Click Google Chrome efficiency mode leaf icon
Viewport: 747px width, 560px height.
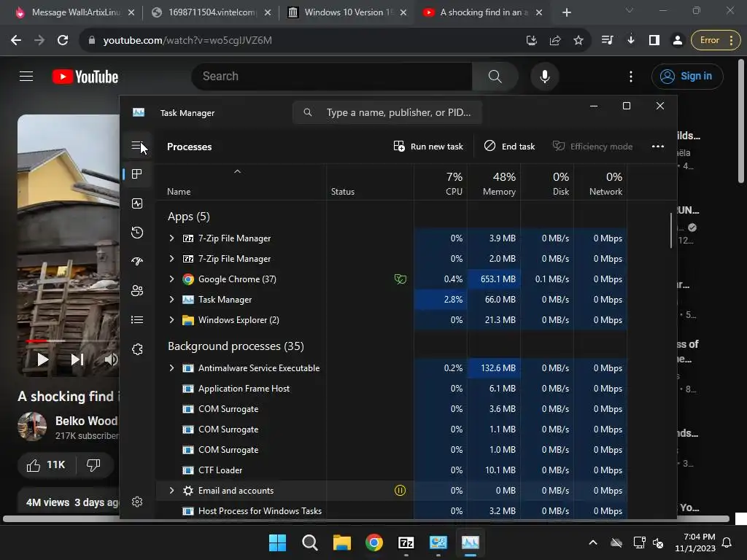click(400, 279)
